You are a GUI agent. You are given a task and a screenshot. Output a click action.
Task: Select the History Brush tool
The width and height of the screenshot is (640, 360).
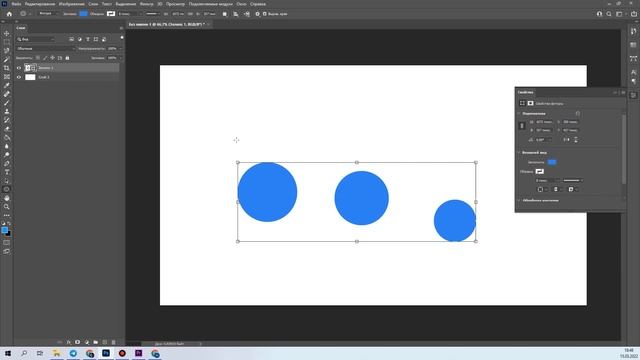7,120
